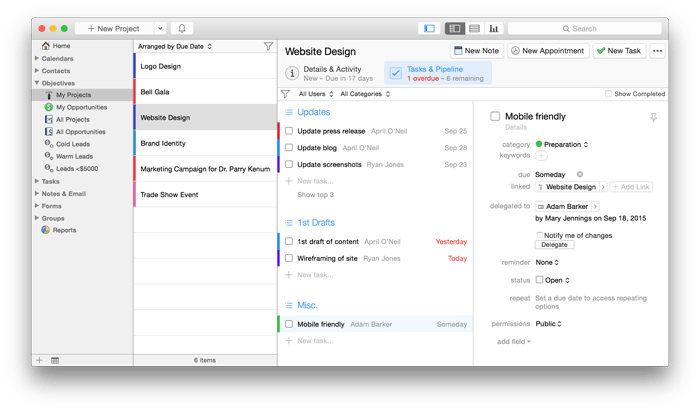The image size is (700, 411).
Task: Pin the Mobile friendly task
Action: coord(653,117)
